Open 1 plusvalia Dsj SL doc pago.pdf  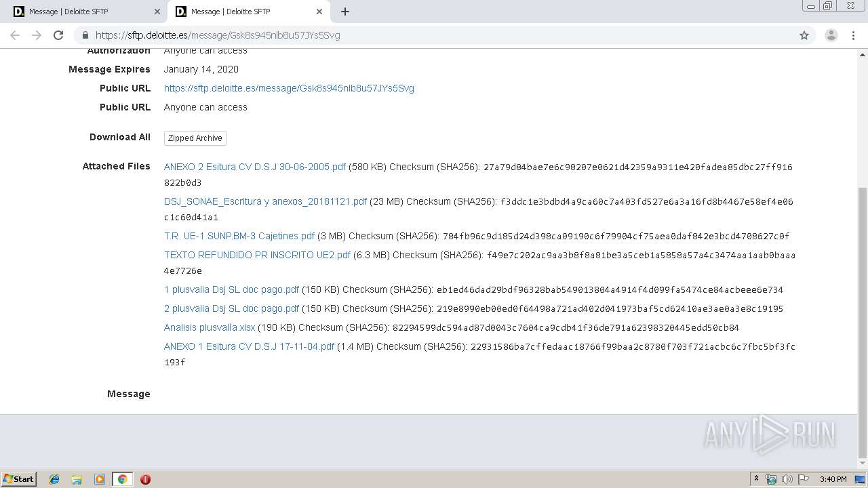click(231, 289)
